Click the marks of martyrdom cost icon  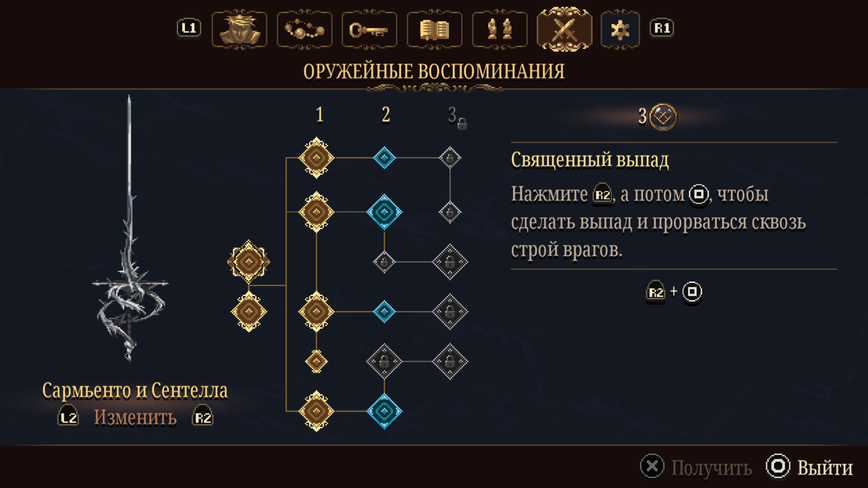click(663, 117)
